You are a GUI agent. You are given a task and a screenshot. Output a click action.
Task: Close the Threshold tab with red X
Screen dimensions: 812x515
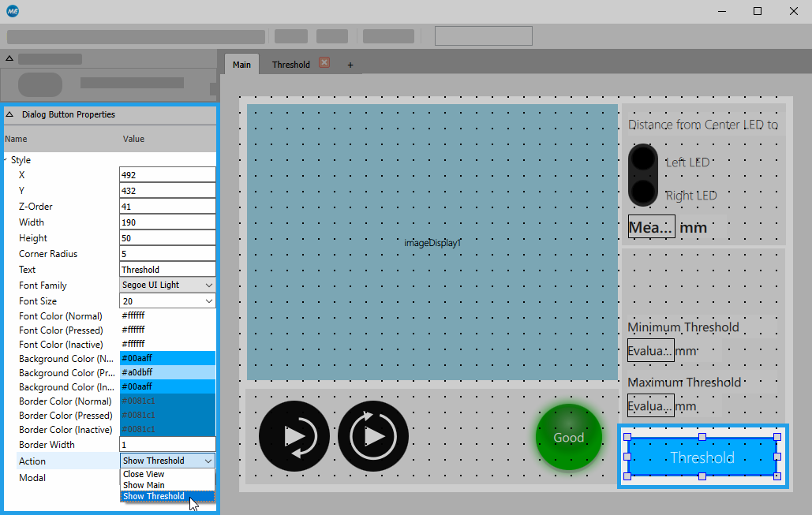[x=324, y=63]
